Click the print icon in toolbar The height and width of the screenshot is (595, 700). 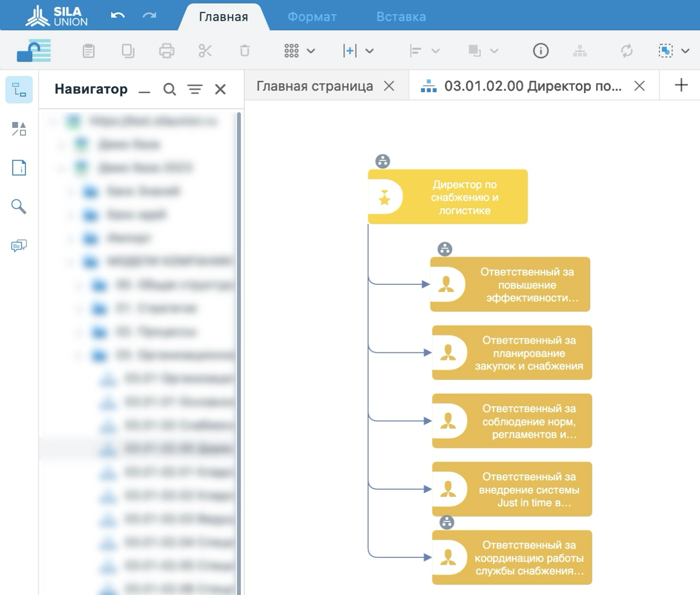tap(167, 51)
